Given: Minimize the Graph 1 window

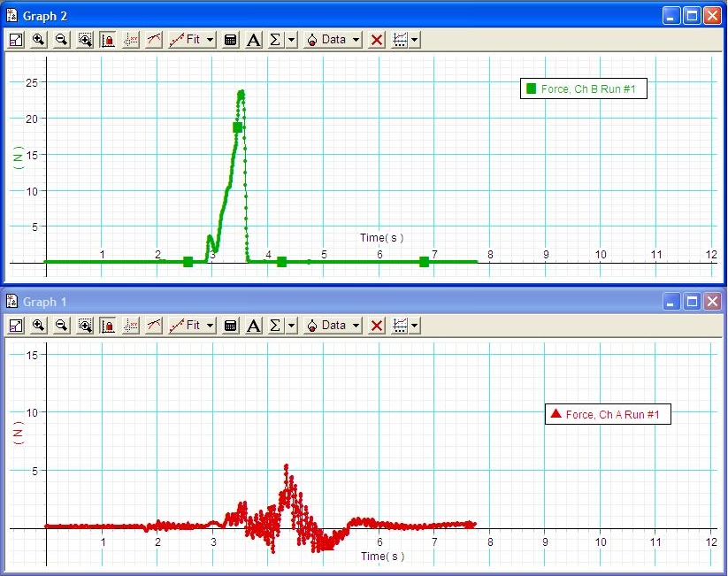Looking at the screenshot, I should 671,302.
